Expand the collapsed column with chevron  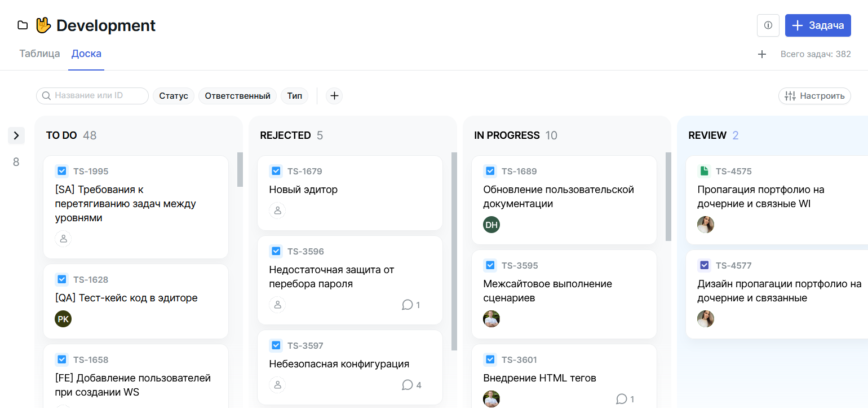pyautogui.click(x=16, y=135)
